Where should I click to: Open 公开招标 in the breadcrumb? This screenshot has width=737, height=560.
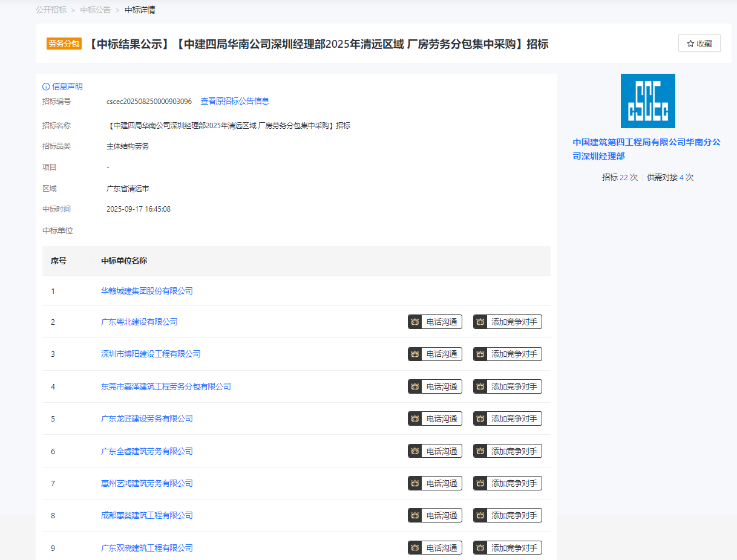coord(51,10)
